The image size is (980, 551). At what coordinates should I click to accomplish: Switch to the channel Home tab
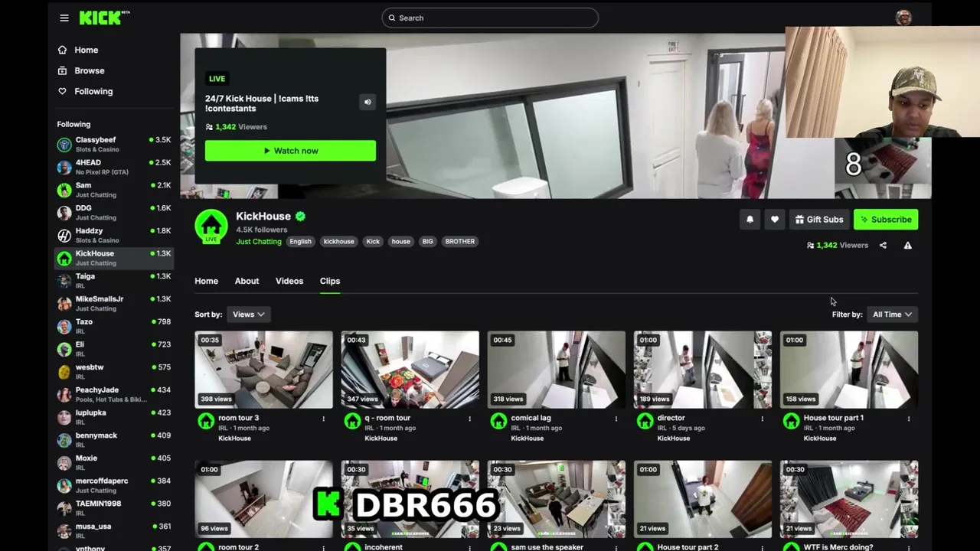point(206,281)
